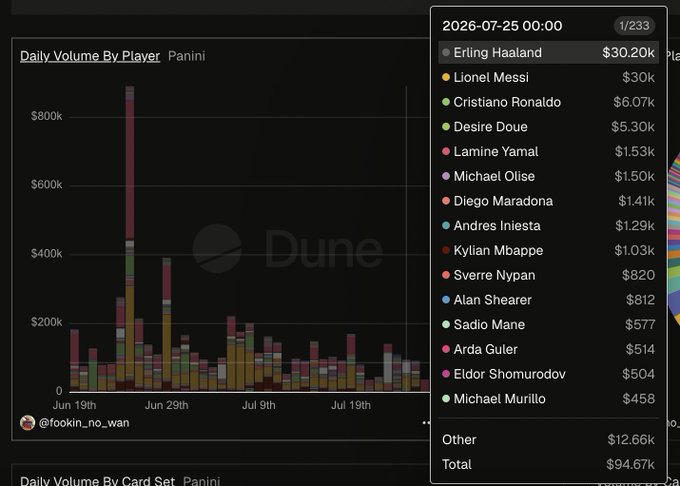Click the gray Erling Haaland color dot
Image resolution: width=680 pixels, height=486 pixels.
click(445, 52)
